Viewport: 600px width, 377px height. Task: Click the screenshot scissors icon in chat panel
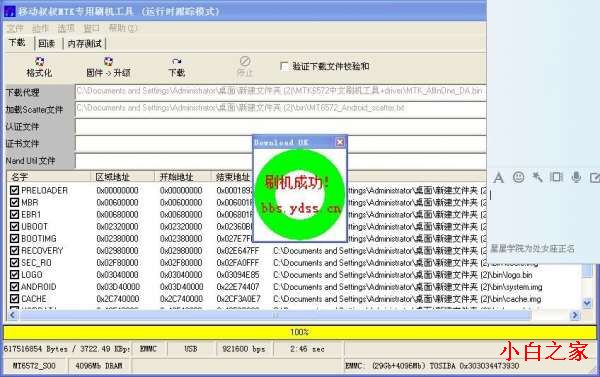[537, 177]
